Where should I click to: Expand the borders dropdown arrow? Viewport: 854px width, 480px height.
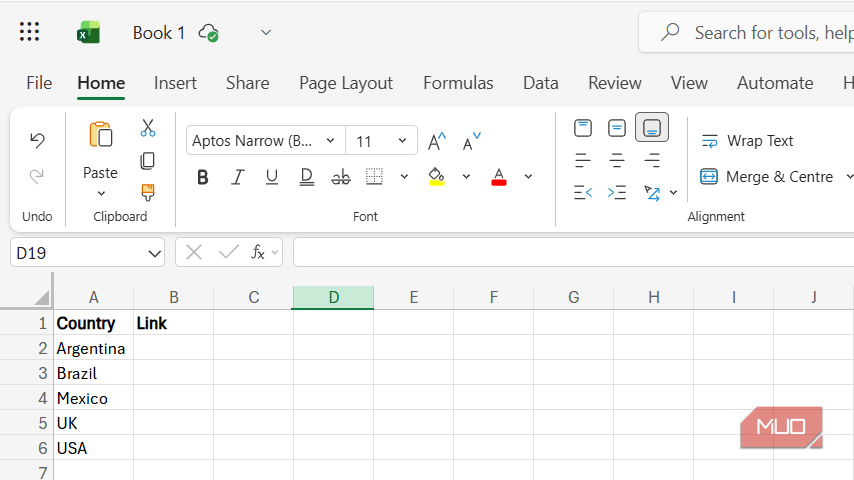pyautogui.click(x=404, y=177)
